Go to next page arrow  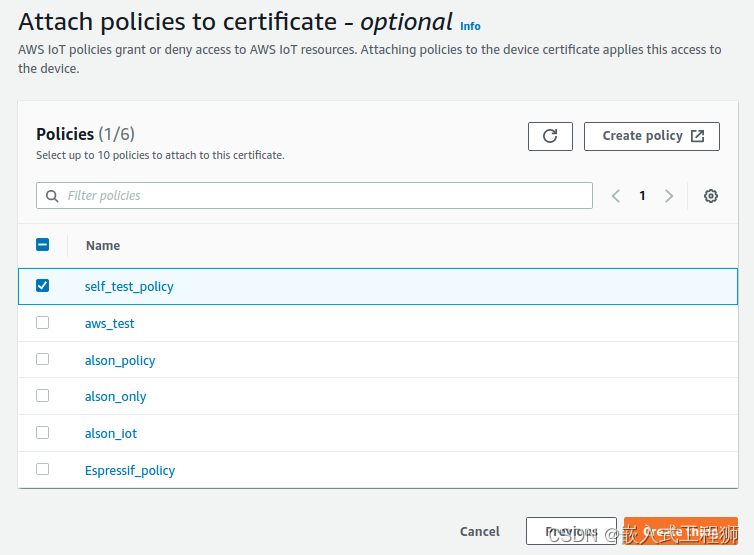[x=668, y=196]
